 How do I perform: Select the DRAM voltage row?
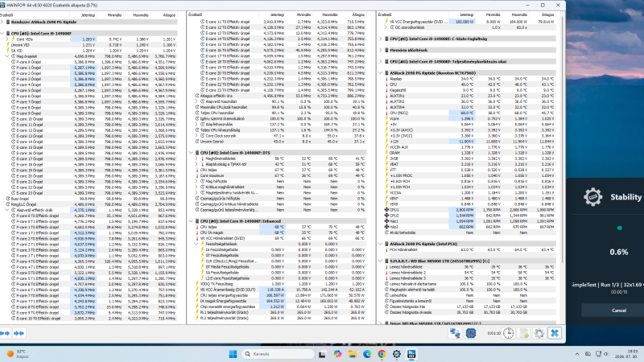pos(468,153)
